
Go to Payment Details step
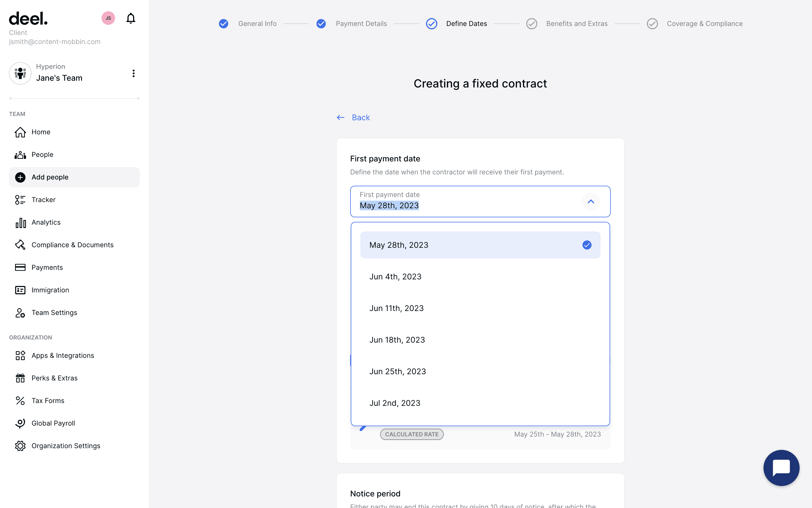[x=351, y=23]
